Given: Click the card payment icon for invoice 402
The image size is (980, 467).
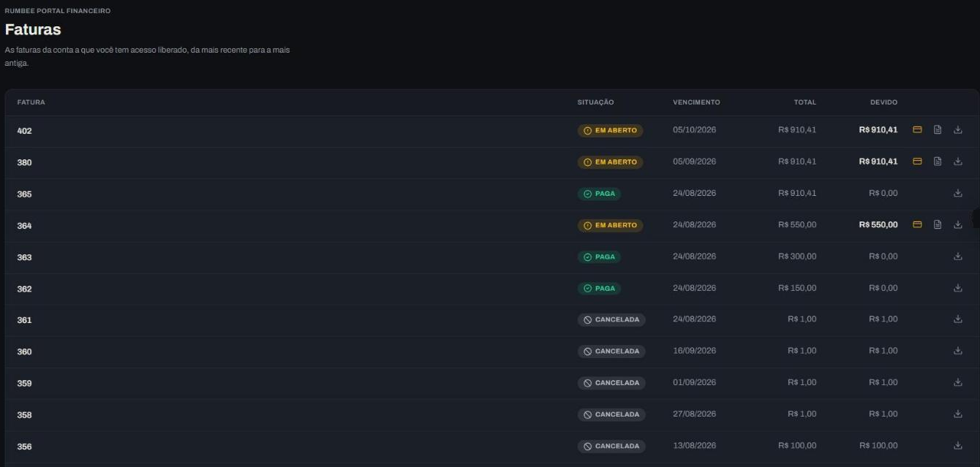Looking at the screenshot, I should pos(917,130).
